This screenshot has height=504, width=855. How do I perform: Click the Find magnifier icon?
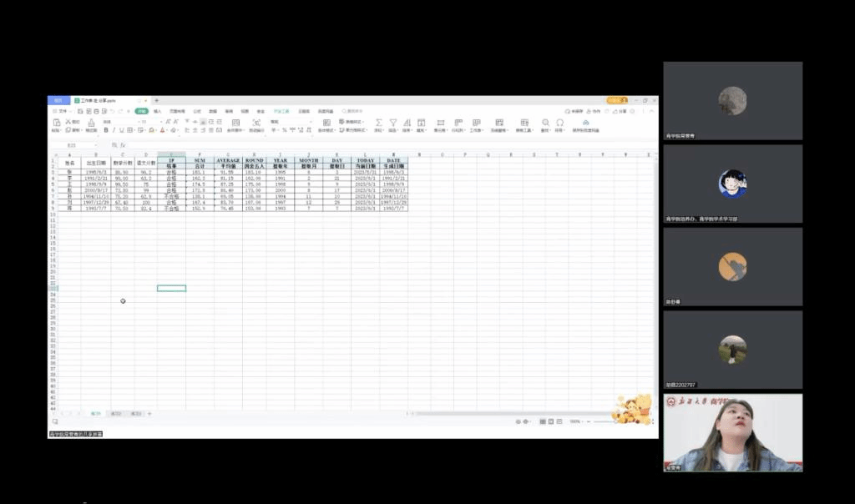tap(545, 123)
